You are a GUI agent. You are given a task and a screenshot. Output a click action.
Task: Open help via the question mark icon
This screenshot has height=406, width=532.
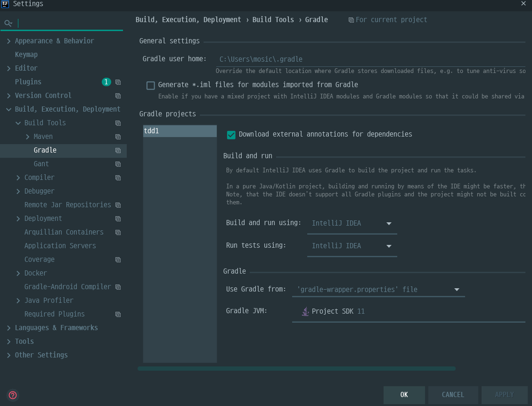13,395
